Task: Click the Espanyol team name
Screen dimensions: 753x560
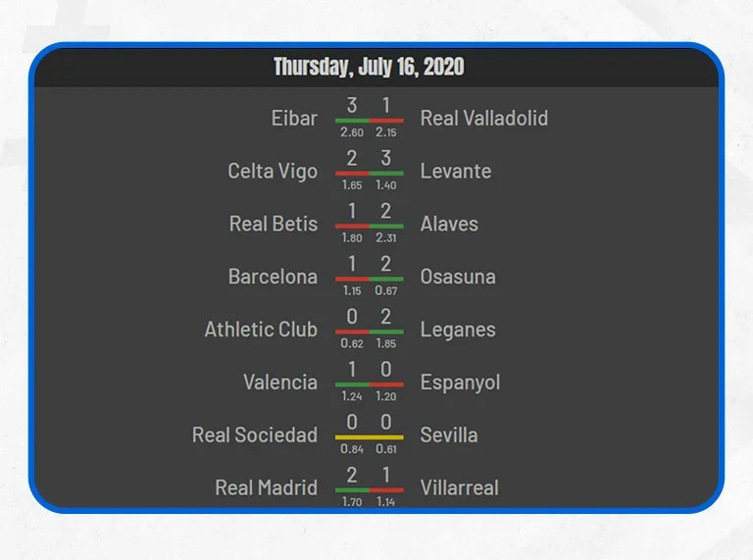Action: [460, 383]
